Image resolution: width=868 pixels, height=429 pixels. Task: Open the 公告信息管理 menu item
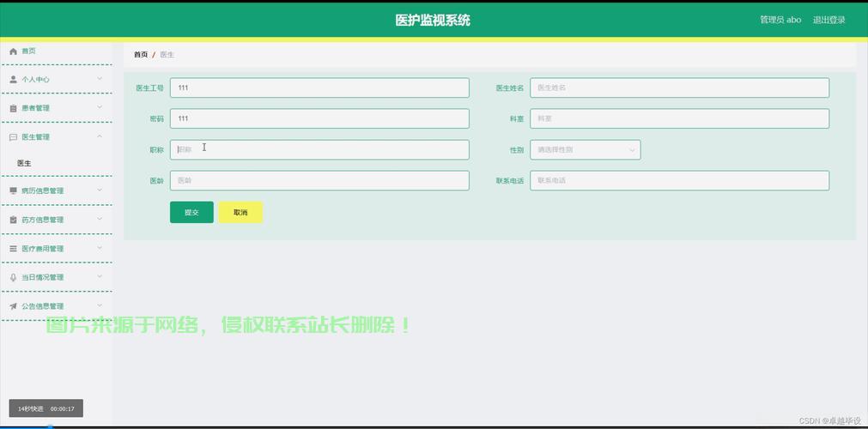56,306
